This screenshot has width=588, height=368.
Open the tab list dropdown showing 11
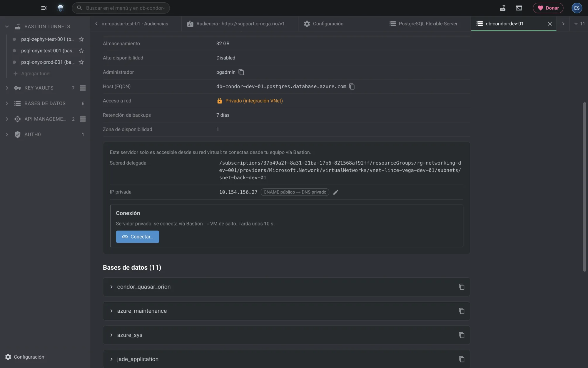(x=579, y=24)
